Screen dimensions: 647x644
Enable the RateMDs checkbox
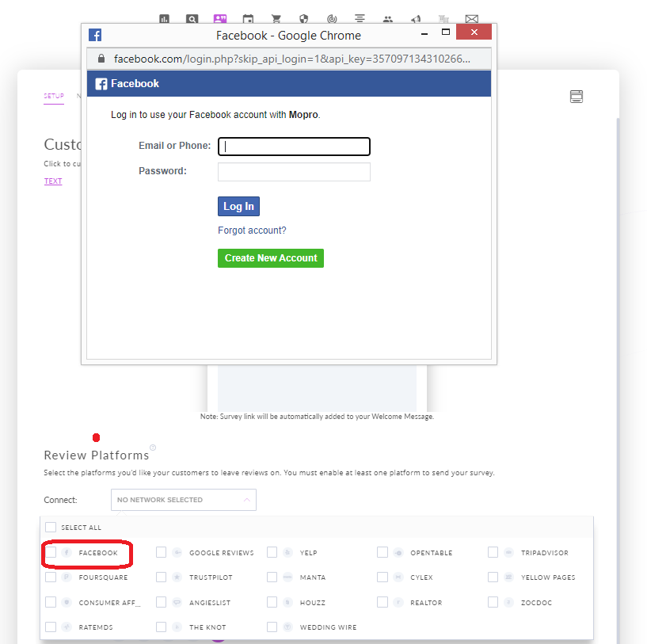click(x=51, y=627)
